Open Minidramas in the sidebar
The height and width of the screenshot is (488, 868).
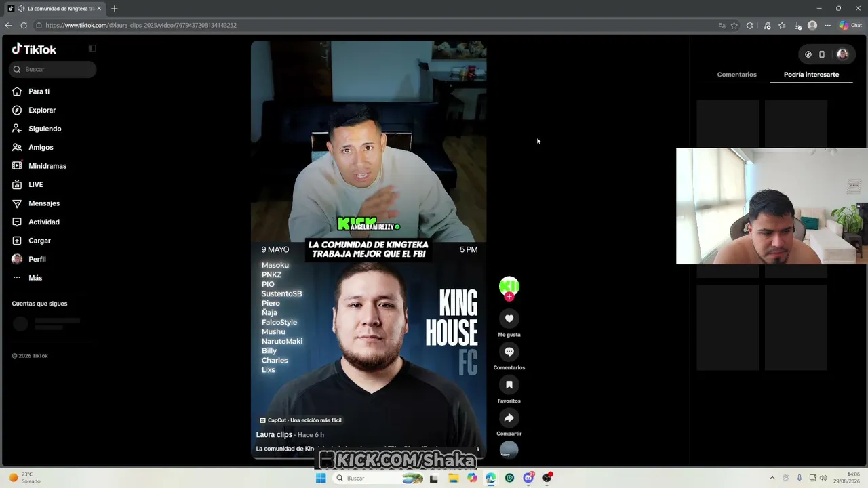[x=39, y=166]
